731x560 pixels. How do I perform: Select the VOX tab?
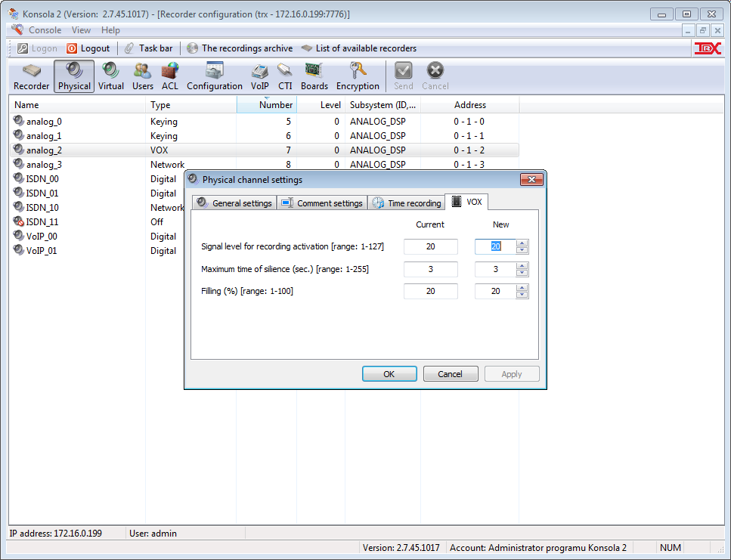tap(466, 202)
